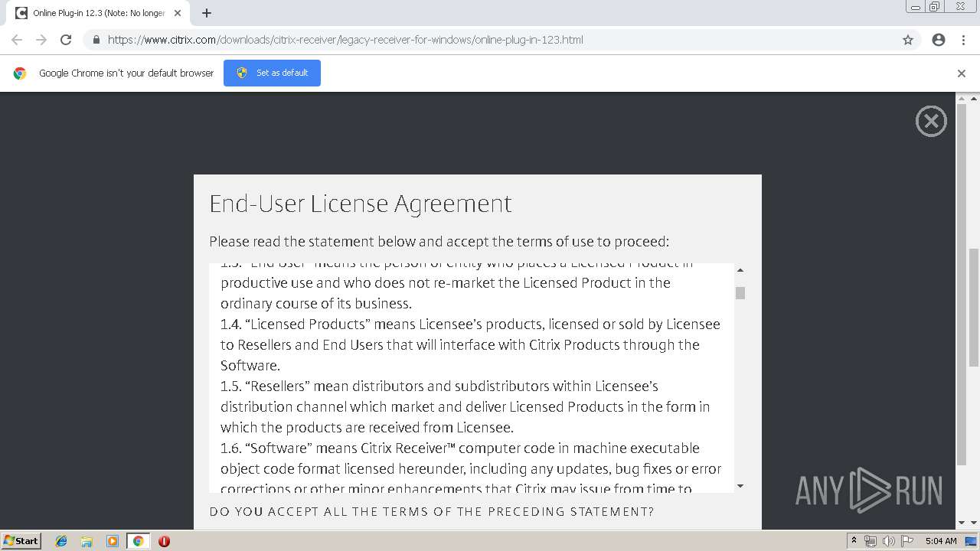Open the Action Center flag icon
Image resolution: width=980 pixels, height=551 pixels.
[906, 541]
